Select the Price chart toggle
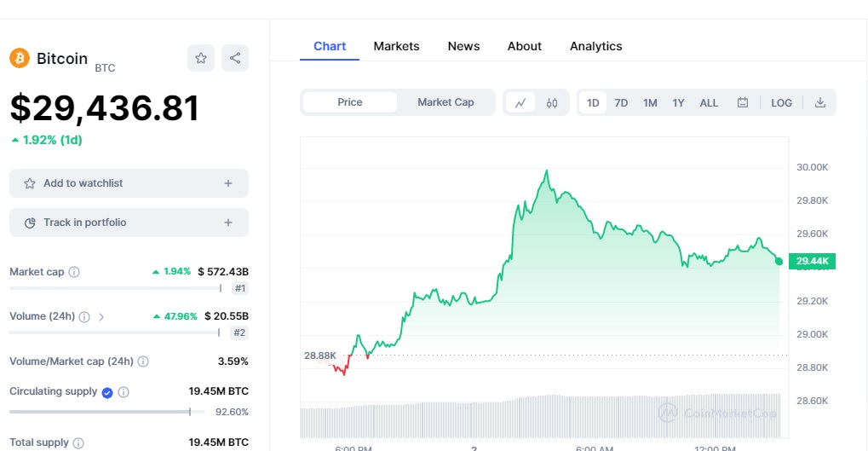 [350, 102]
